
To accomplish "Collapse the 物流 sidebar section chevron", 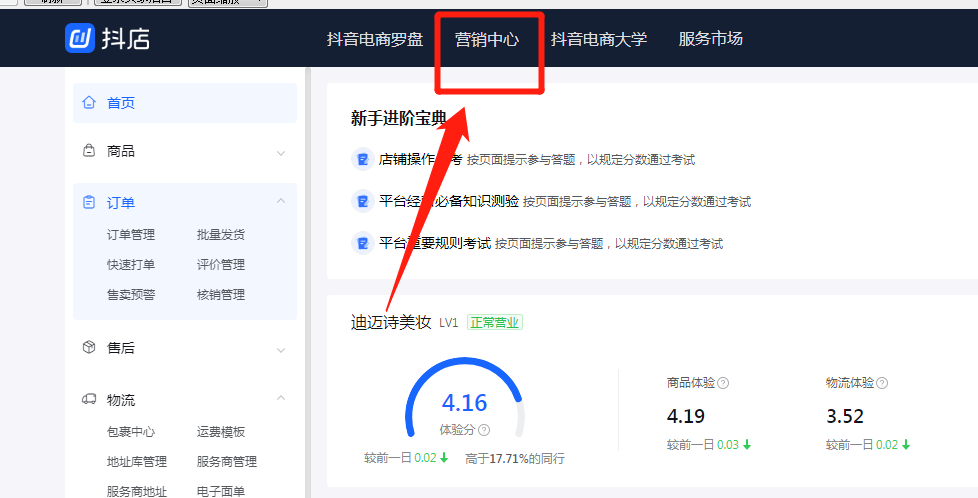I will [281, 398].
